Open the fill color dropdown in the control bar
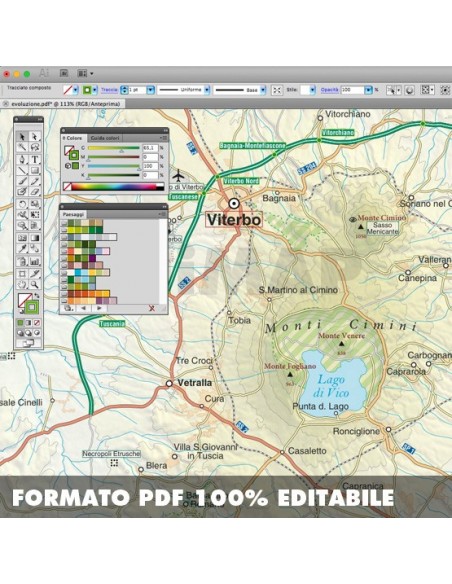The height and width of the screenshot is (584, 452). point(76,90)
